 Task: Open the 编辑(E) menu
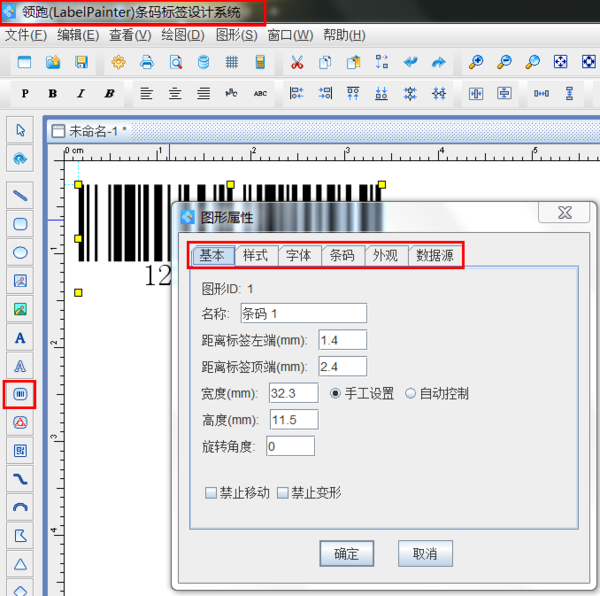[x=78, y=35]
